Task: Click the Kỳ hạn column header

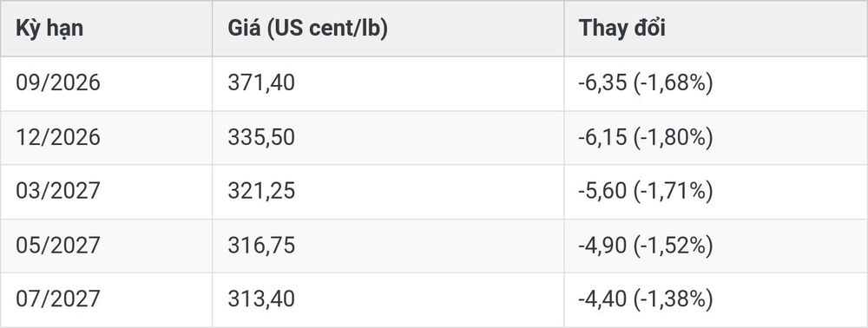Action: tap(106, 29)
